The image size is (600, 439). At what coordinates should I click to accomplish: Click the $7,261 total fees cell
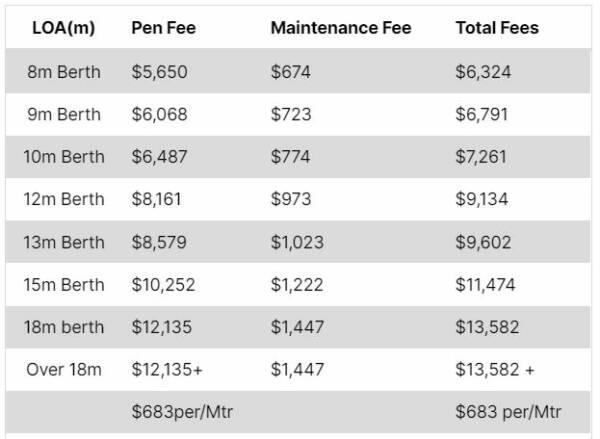(x=482, y=157)
